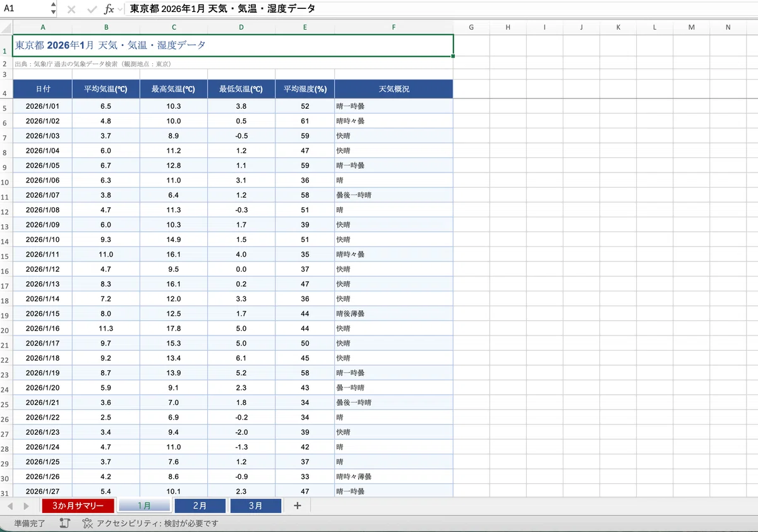Click the weather cell 晴時々薄曇
The width and height of the screenshot is (758, 532).
pyautogui.click(x=394, y=476)
